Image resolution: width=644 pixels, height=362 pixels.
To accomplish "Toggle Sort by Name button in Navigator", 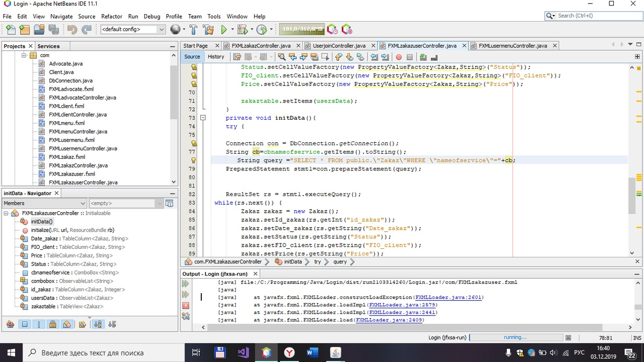I will click(98, 324).
